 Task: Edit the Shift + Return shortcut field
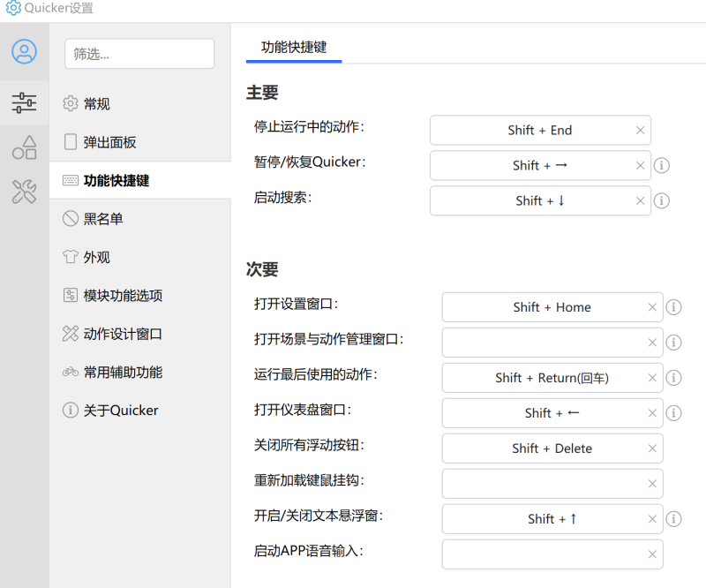coord(552,378)
